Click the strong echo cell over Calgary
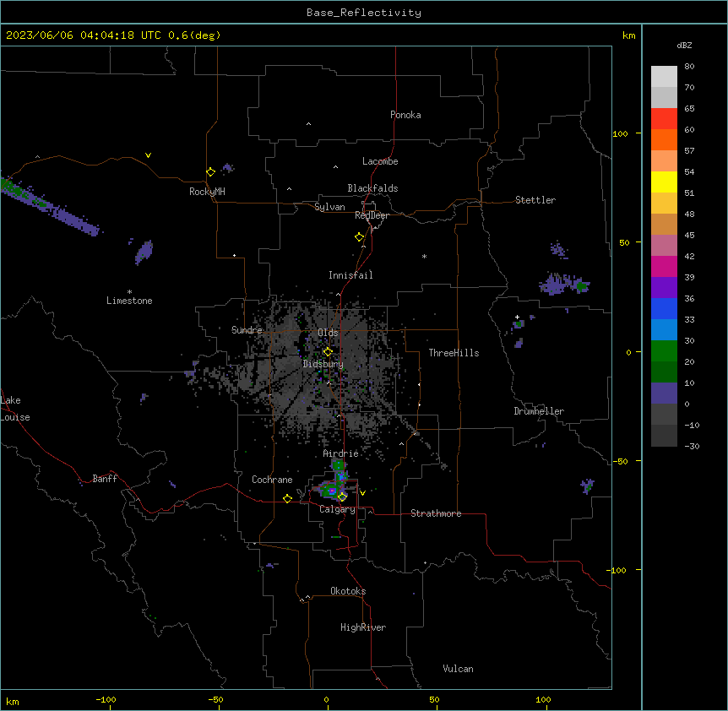The width and height of the screenshot is (728, 711). point(333,490)
